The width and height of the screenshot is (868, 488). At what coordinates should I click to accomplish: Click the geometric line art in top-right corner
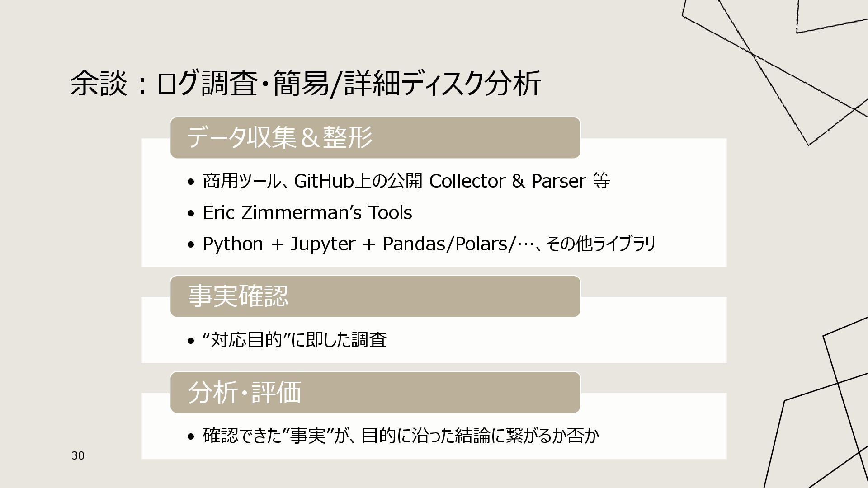click(775, 72)
